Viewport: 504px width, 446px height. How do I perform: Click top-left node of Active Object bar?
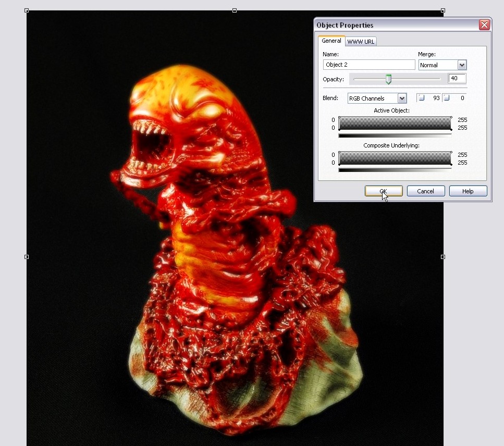(339, 117)
